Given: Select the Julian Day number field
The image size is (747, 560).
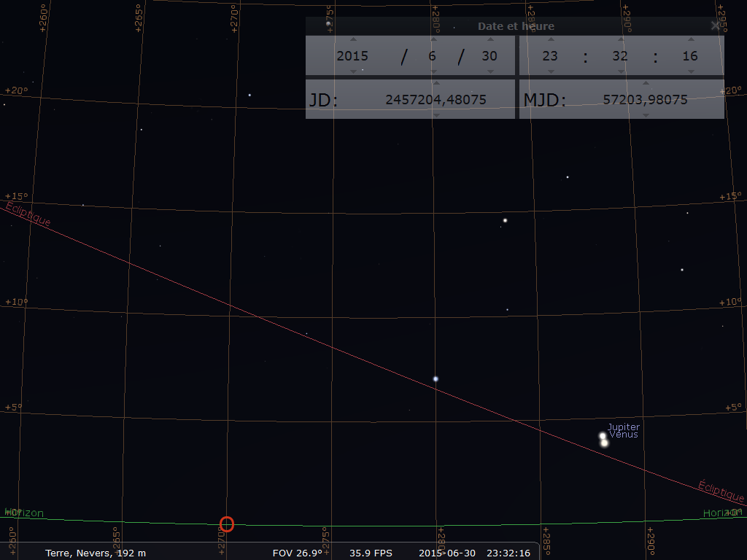Looking at the screenshot, I should click(436, 100).
